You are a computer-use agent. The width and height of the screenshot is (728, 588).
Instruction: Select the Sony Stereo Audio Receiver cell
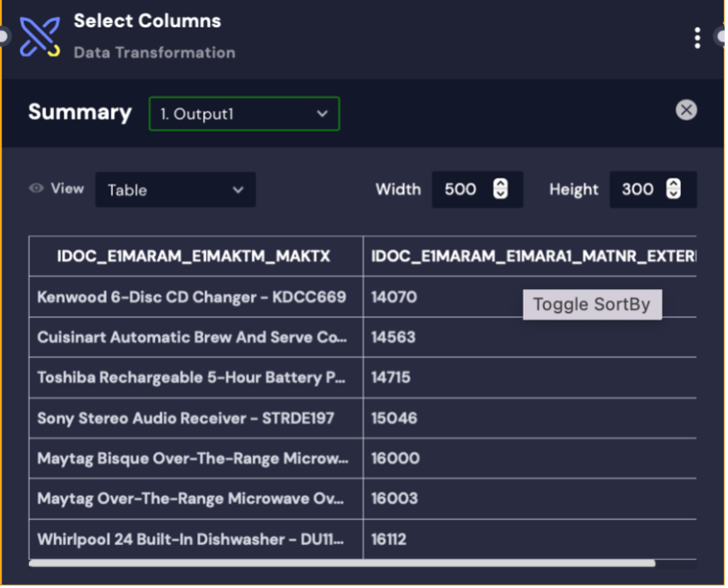coord(186,418)
